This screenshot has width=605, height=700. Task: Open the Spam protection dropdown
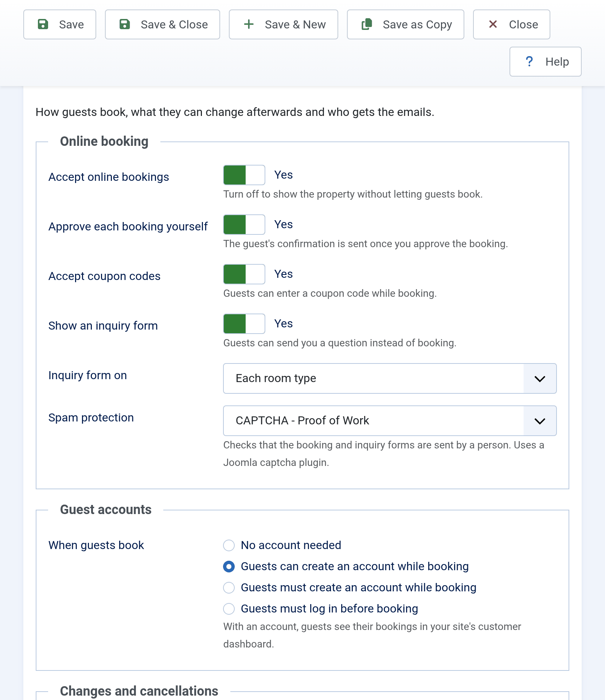[390, 421]
